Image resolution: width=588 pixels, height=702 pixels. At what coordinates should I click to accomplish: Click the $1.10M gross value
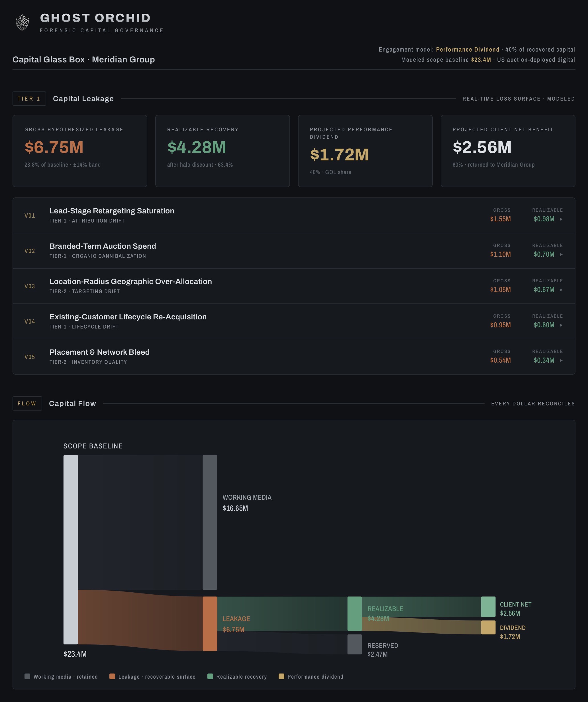(501, 254)
